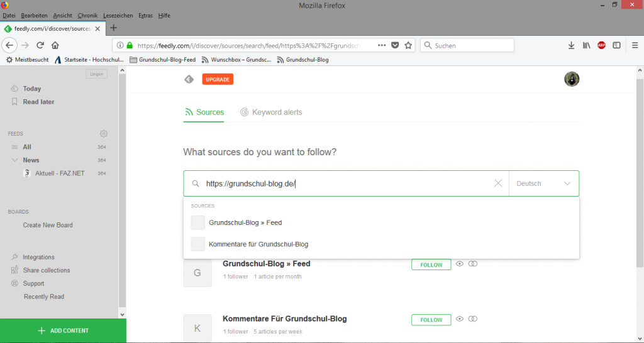The image size is (644, 343).
Task: Open the Lesezeichen menu
Action: pyautogui.click(x=118, y=16)
